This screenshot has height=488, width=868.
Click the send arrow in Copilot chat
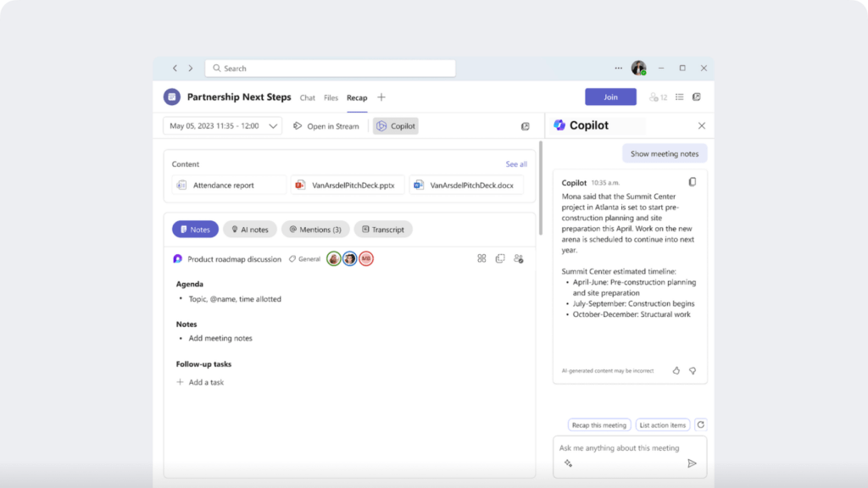coord(692,463)
